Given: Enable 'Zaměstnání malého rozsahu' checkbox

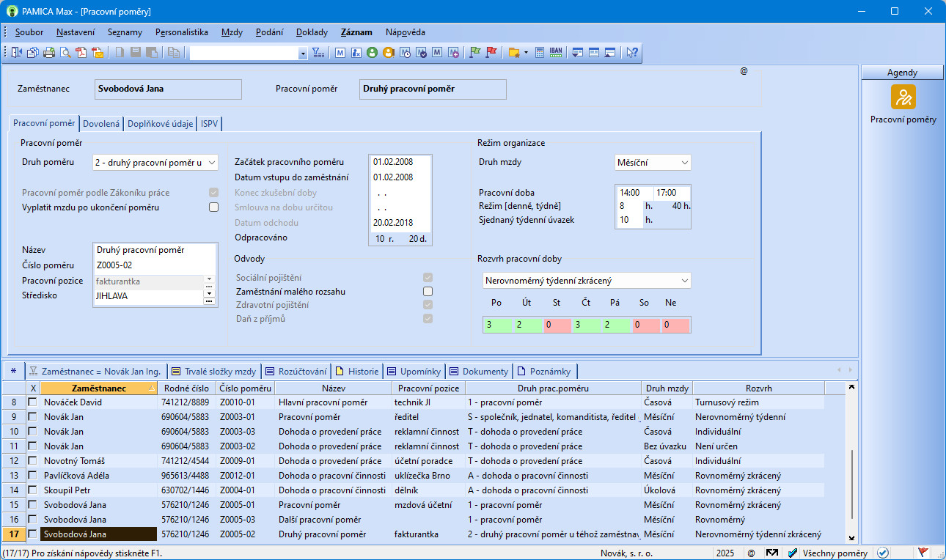Looking at the screenshot, I should click(428, 292).
